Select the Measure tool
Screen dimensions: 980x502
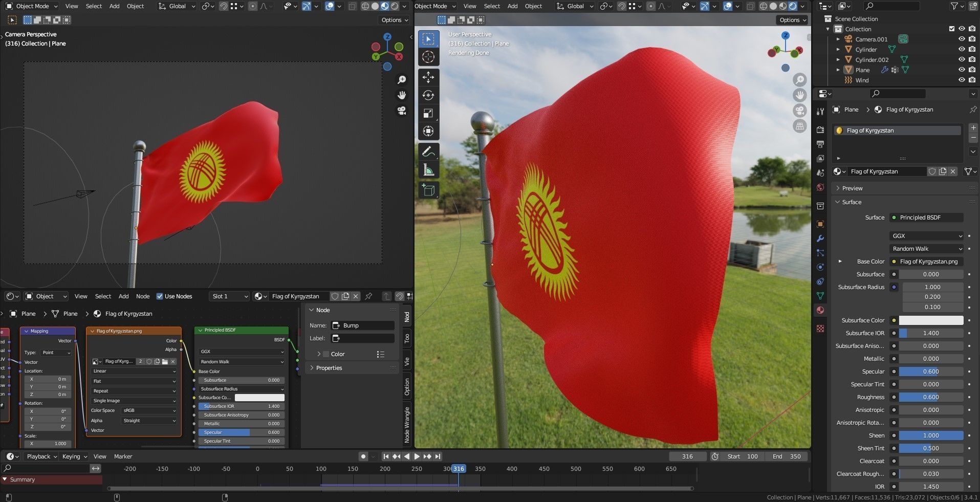pyautogui.click(x=428, y=169)
